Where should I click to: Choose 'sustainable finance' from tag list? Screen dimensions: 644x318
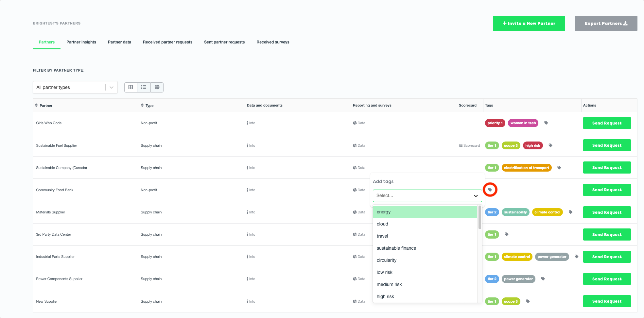pos(396,248)
